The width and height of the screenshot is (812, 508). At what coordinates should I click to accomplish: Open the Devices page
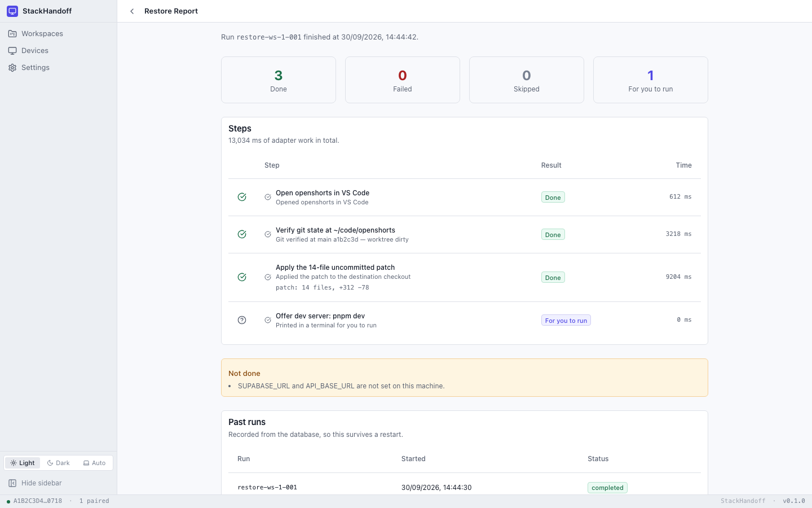coord(58,51)
